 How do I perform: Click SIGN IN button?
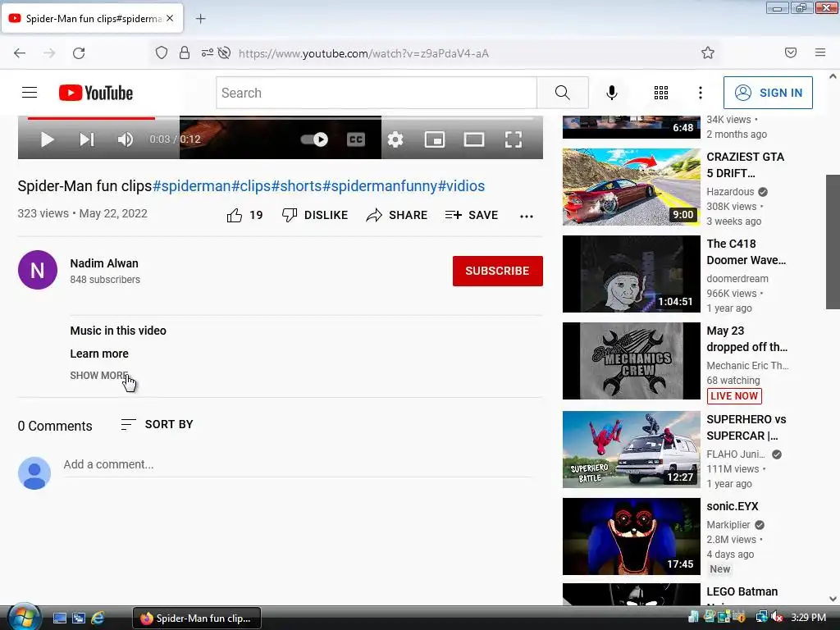point(768,93)
